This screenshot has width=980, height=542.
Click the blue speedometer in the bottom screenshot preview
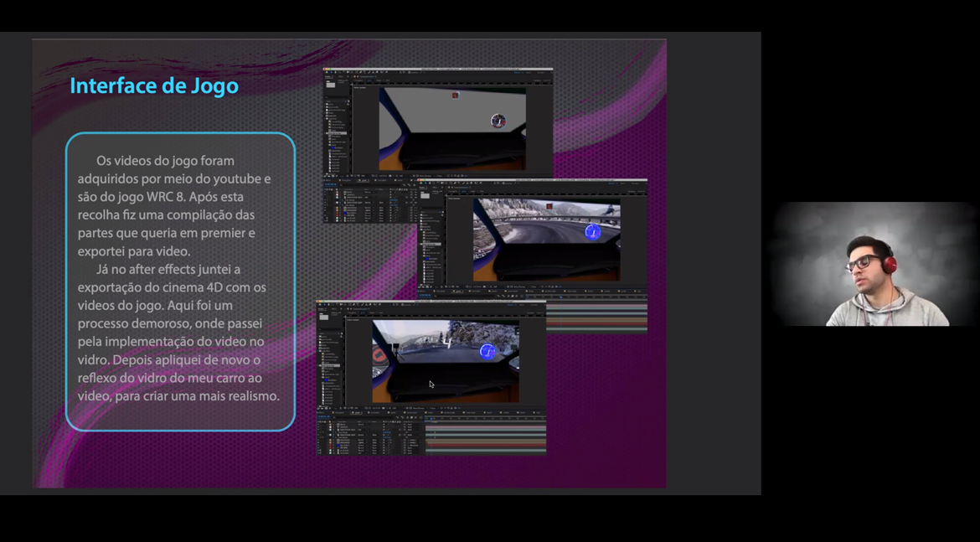click(487, 352)
